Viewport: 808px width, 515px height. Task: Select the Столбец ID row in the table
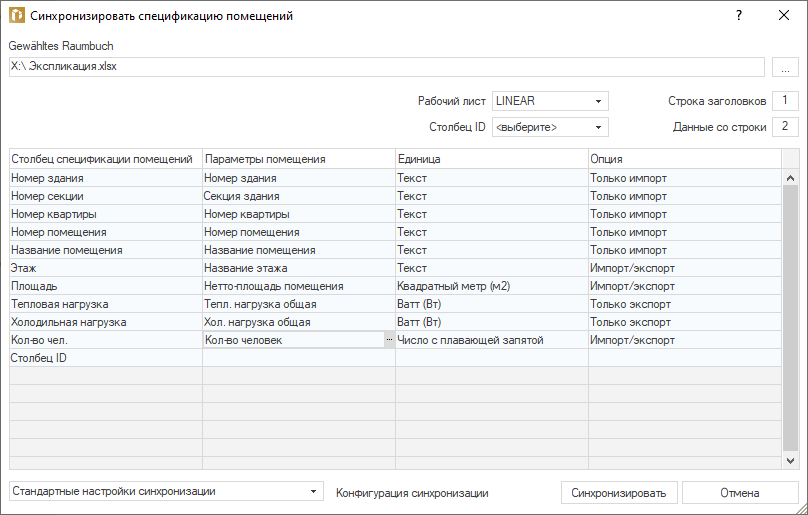pyautogui.click(x=105, y=358)
